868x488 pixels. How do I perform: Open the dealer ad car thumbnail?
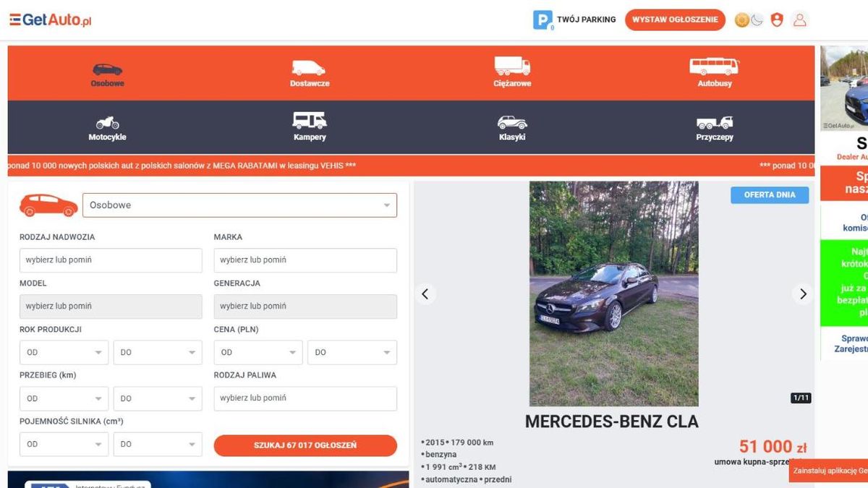click(x=844, y=88)
